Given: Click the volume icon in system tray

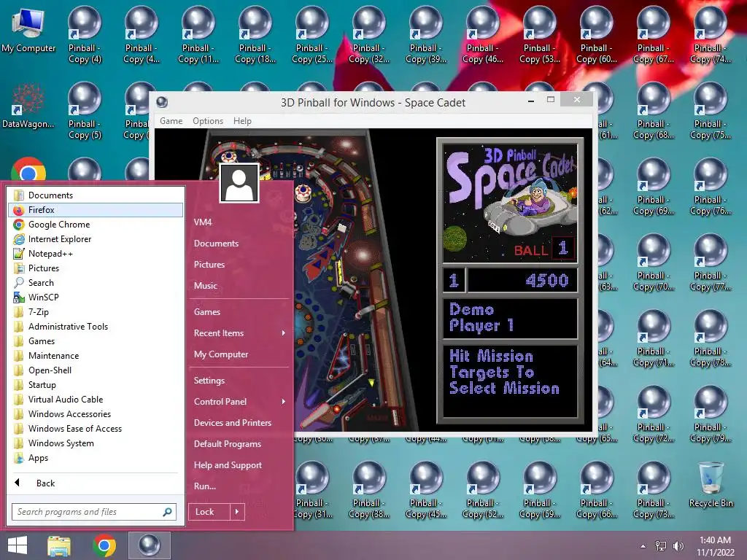Looking at the screenshot, I should (678, 546).
